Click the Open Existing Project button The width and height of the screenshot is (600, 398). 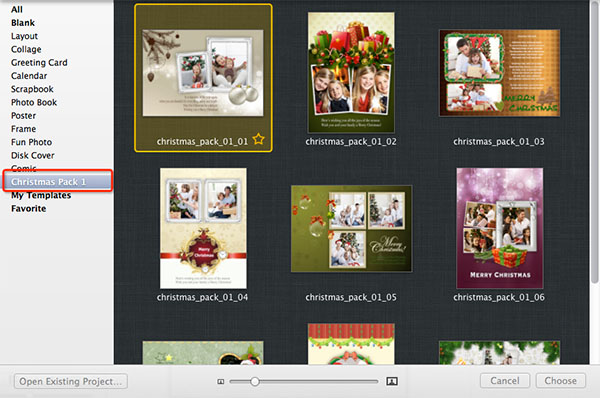point(71,382)
